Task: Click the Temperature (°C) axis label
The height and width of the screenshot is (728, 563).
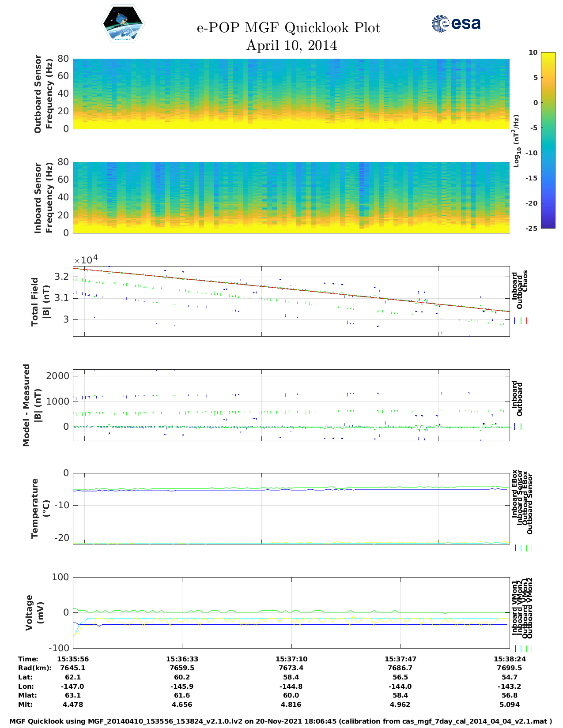Action: (40, 508)
